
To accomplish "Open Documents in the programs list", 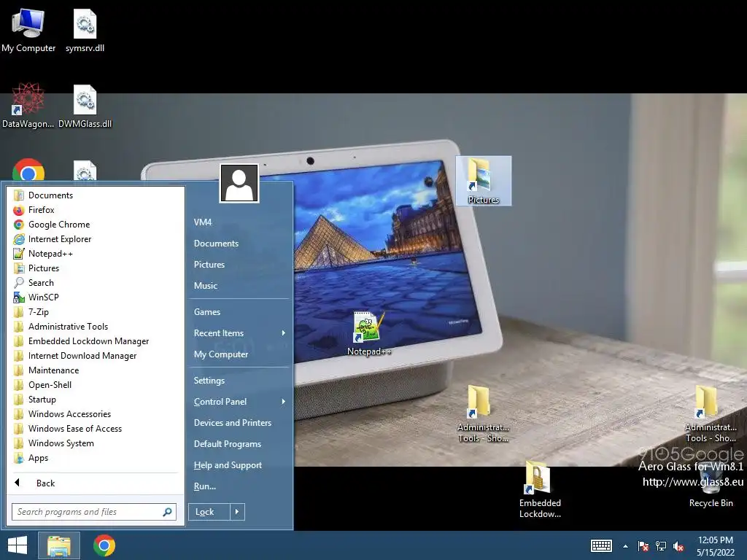I will pyautogui.click(x=96, y=195).
